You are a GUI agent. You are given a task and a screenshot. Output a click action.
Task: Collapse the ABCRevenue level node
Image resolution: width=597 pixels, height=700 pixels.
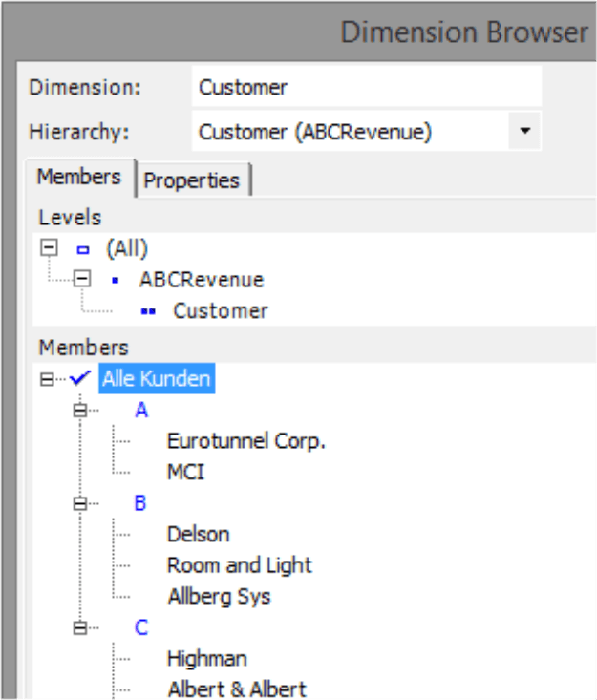tap(82, 279)
